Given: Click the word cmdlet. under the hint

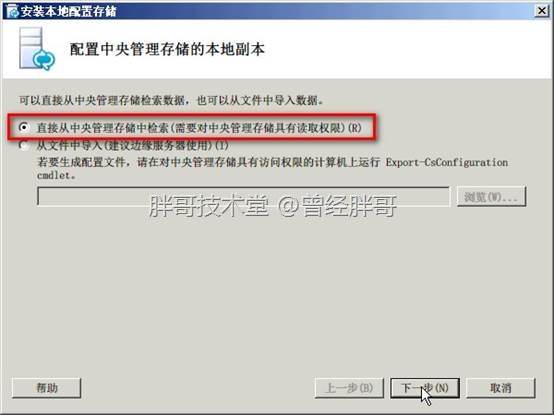Looking at the screenshot, I should pos(56,175).
